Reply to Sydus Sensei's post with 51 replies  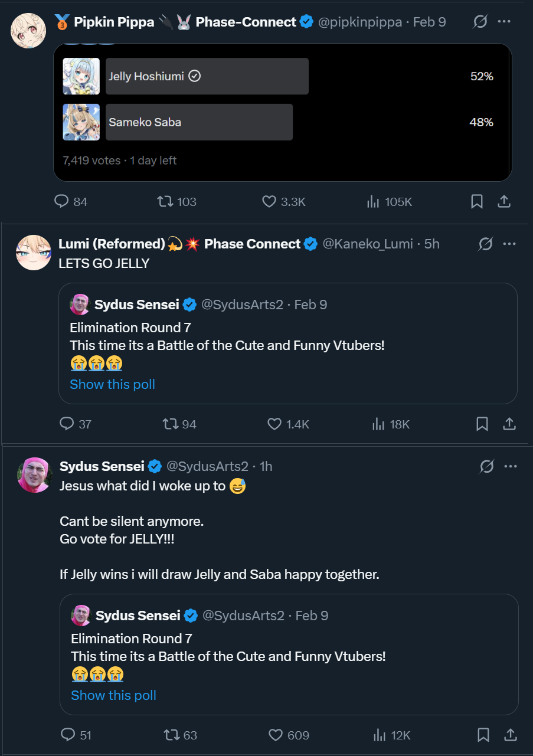point(76,735)
